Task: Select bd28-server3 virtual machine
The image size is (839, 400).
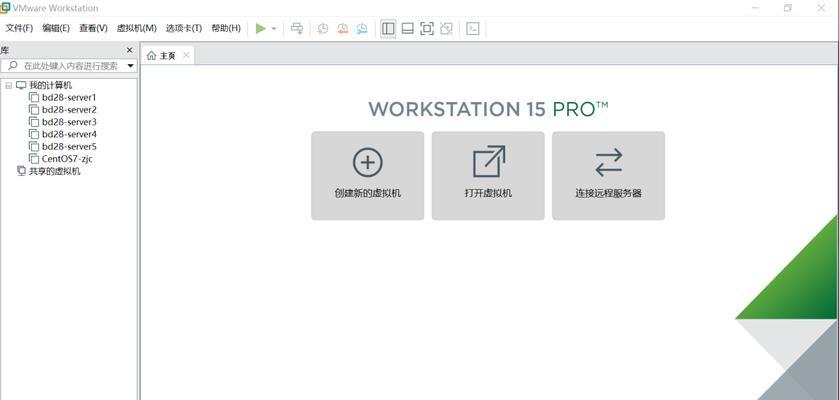Action: pyautogui.click(x=69, y=122)
